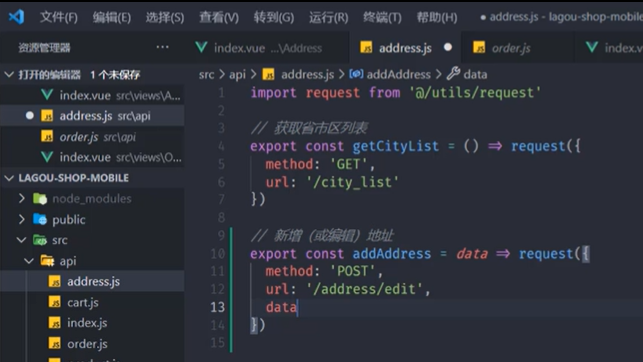This screenshot has width=643, height=362.
Task: Click unsaved dot on address.js tab
Action: pyautogui.click(x=448, y=47)
